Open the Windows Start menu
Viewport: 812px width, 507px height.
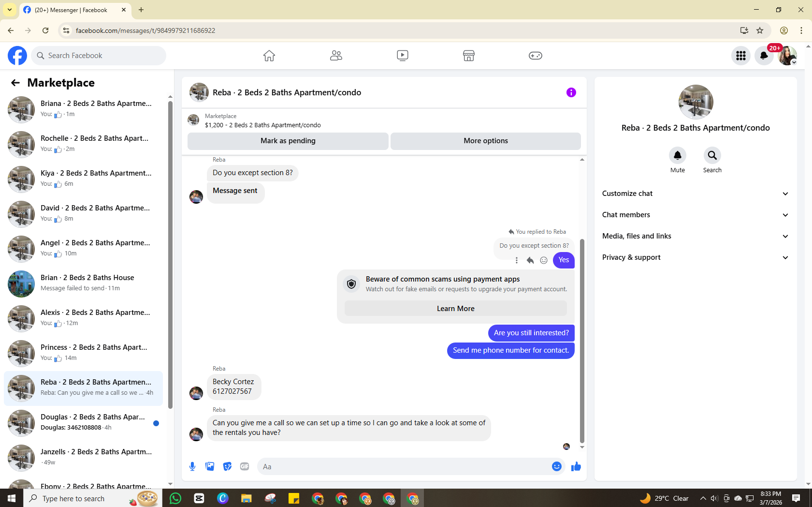12,498
